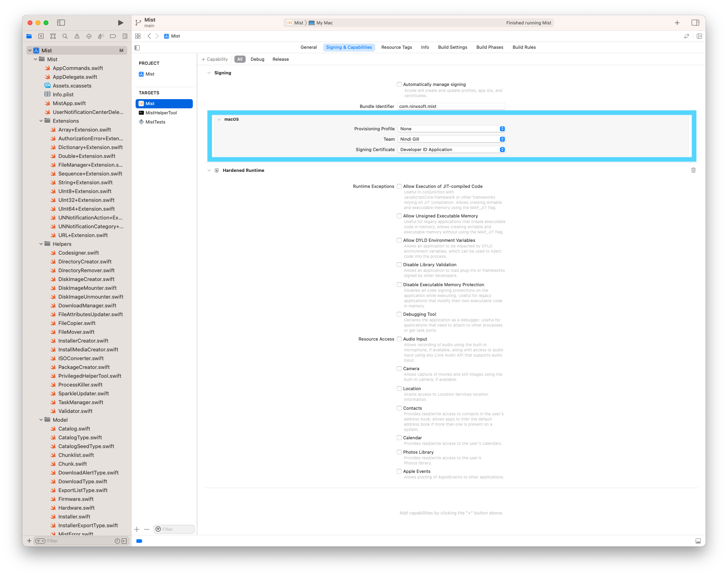
Task: Remove the selected target with minus button
Action: (146, 529)
